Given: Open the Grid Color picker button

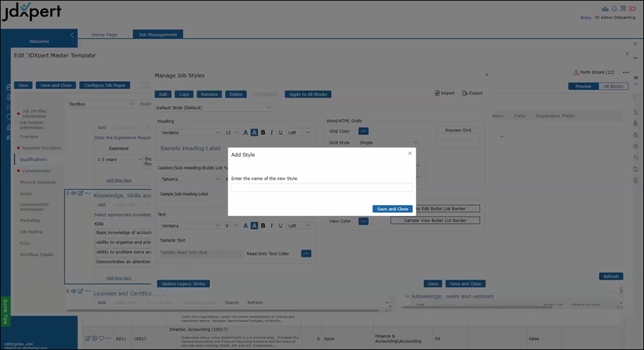Looking at the screenshot, I should [363, 131].
